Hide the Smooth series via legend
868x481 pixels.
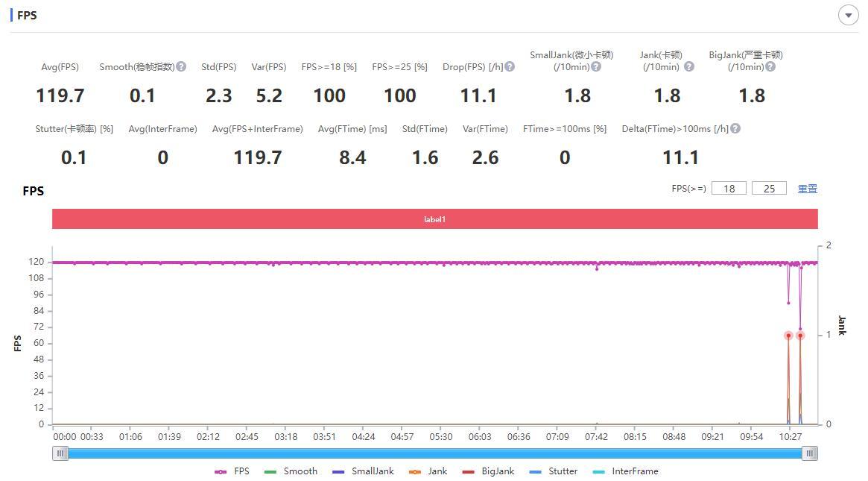click(291, 471)
